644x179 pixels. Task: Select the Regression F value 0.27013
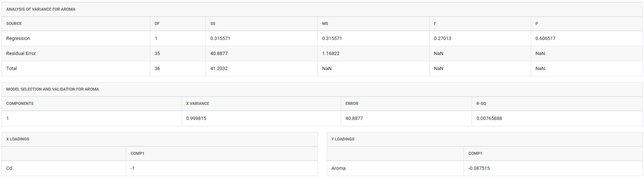coord(442,39)
